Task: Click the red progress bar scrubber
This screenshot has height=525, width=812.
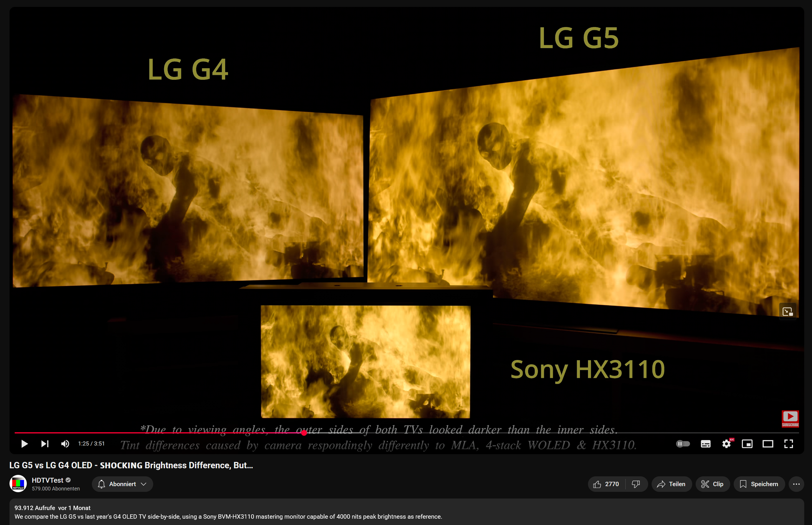Action: [304, 433]
